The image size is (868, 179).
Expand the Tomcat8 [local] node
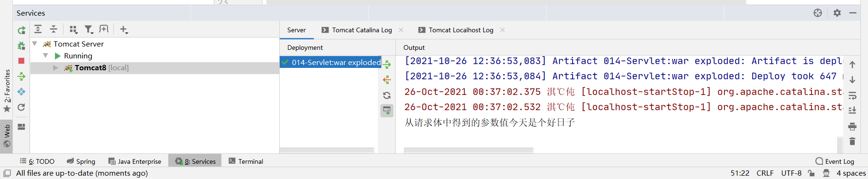[x=55, y=68]
